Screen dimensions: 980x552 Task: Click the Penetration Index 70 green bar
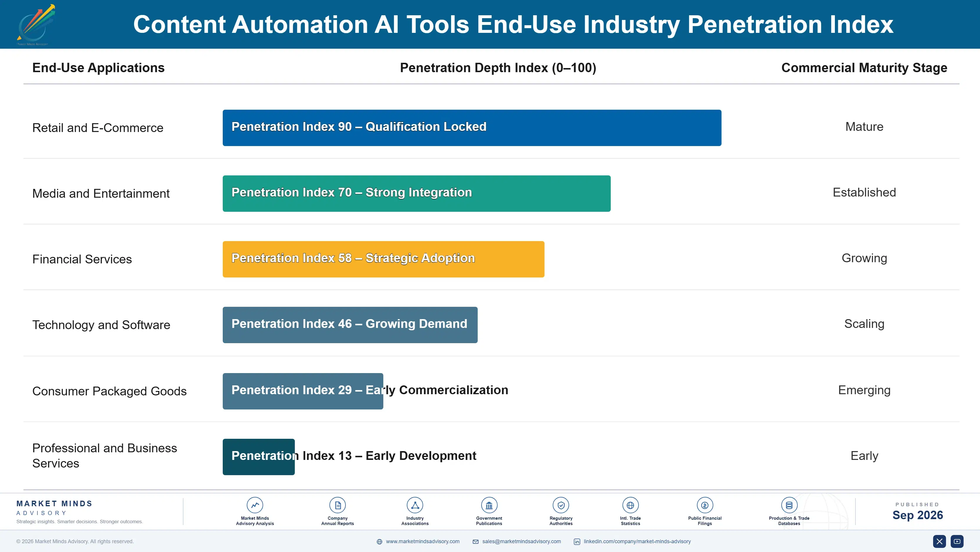point(416,193)
